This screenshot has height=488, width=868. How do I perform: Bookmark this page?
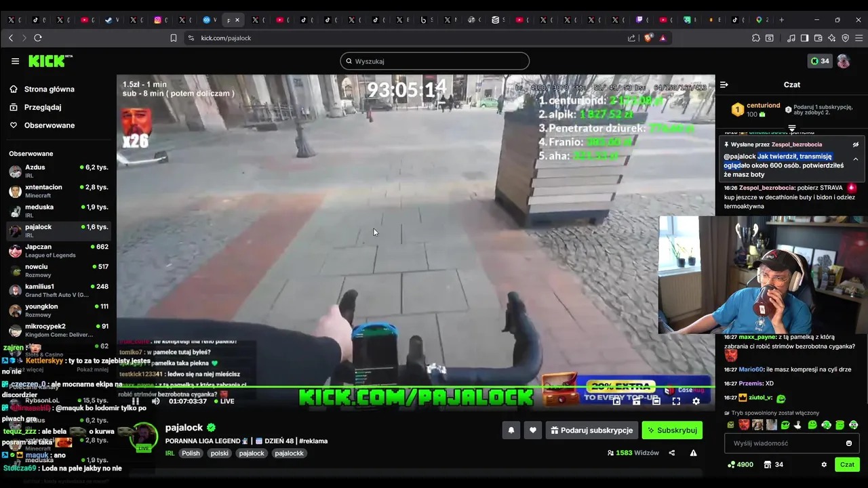174,38
